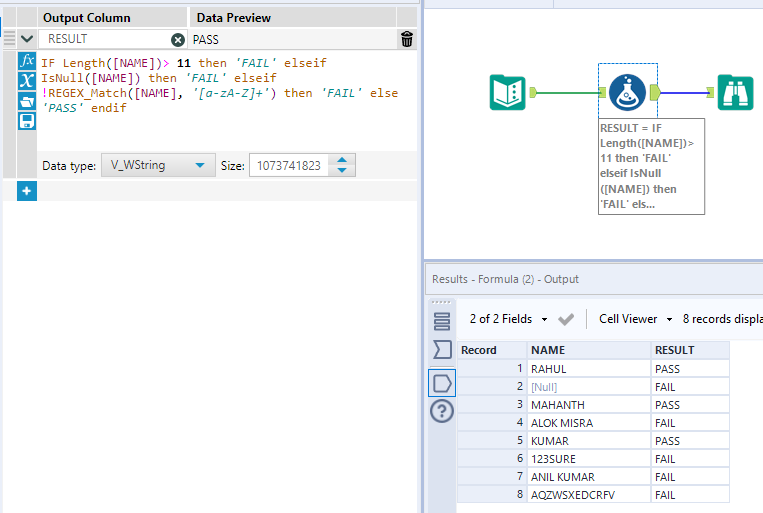Screen dimensions: 763x513
Task: Open the columns and constants X icon
Action: point(27,81)
